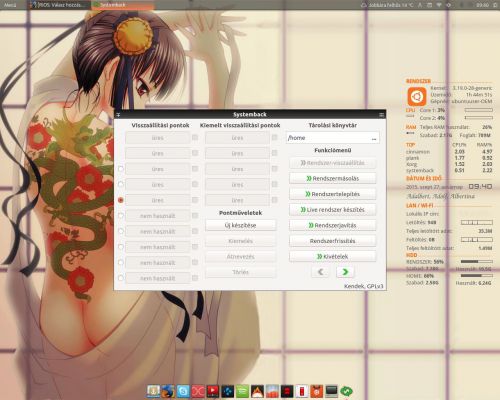Click the HOME disk usage bar in Conky
This screenshot has width=500, height=400.
[x=476, y=276]
